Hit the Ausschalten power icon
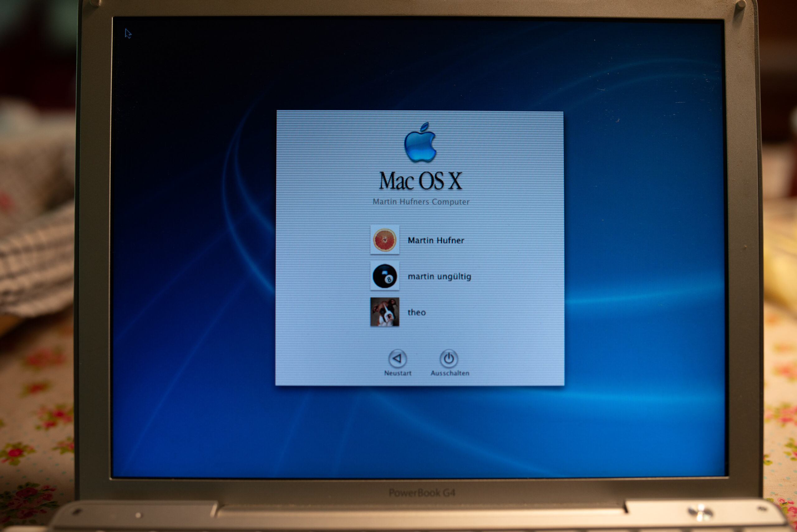797x532 pixels. click(449, 358)
